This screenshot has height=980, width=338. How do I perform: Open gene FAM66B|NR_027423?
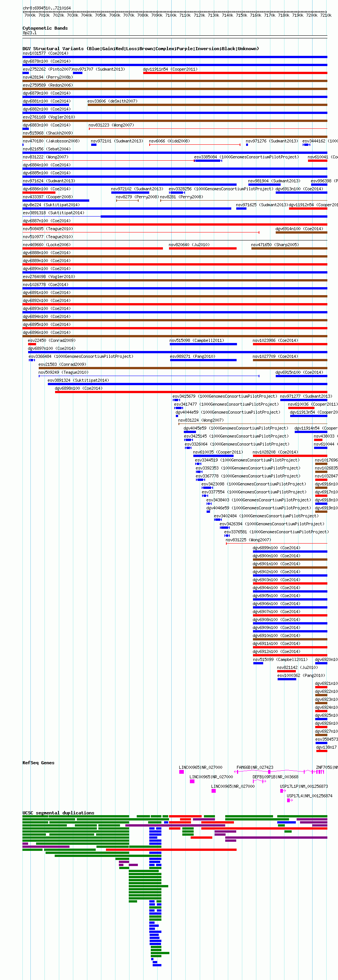pyautogui.click(x=255, y=768)
